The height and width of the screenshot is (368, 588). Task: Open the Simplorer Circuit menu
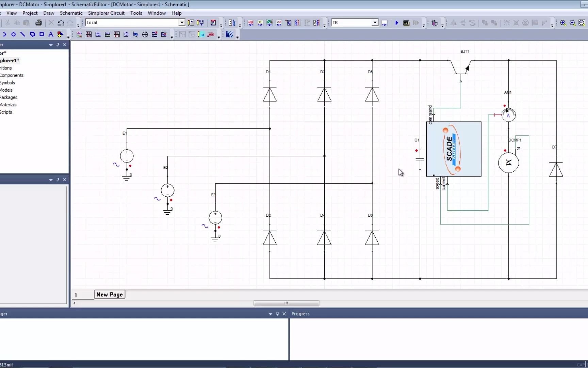106,13
